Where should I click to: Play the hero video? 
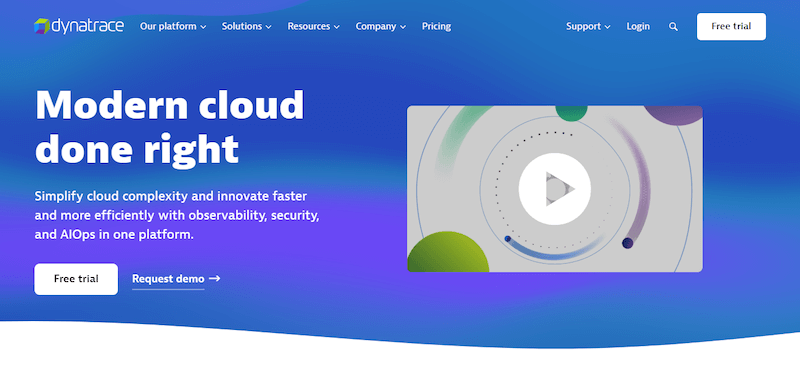tap(555, 189)
